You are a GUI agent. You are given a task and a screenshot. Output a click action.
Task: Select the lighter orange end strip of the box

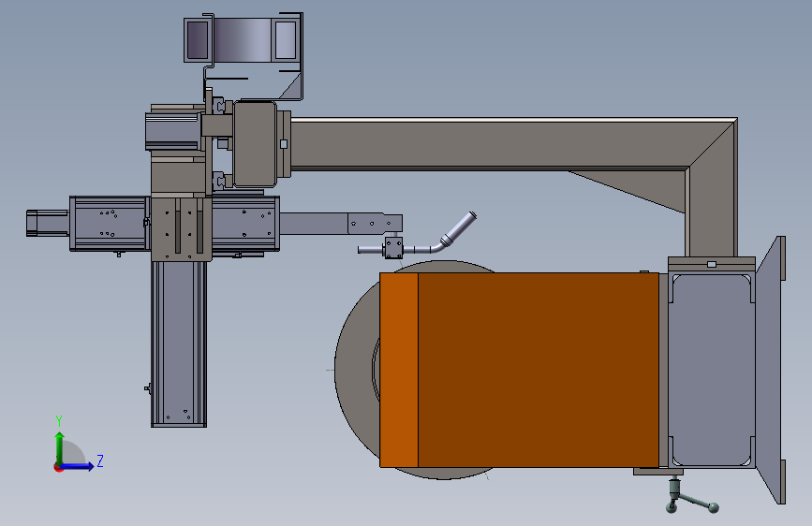point(399,370)
